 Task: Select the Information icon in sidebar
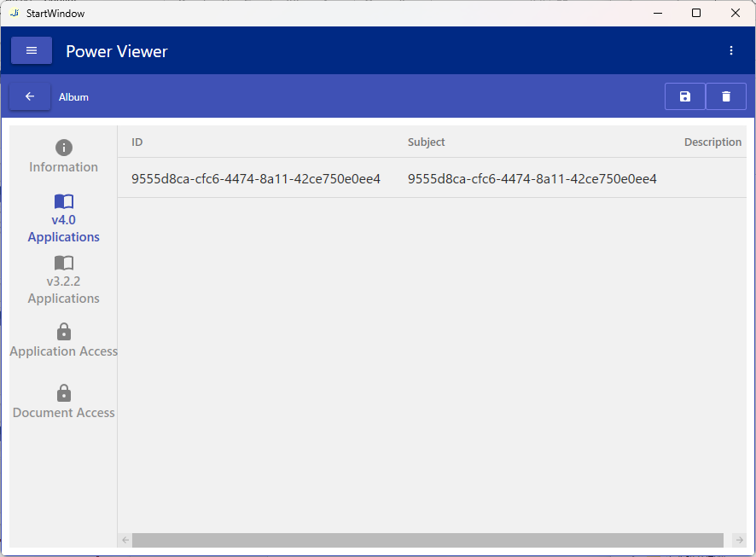64,148
